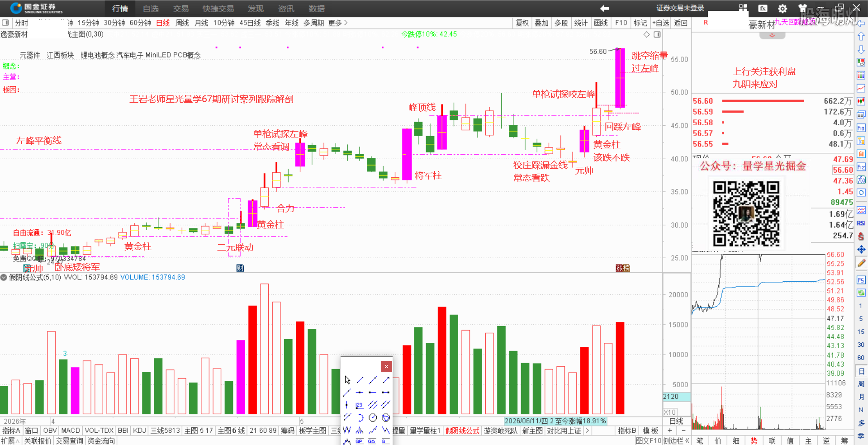
Task: Open the 指标B indicator list
Action: coord(627,431)
